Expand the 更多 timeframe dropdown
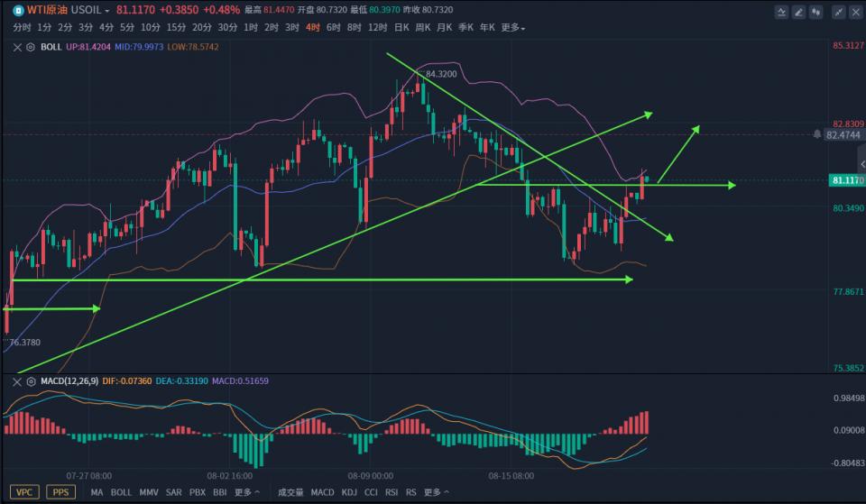The height and width of the screenshot is (504, 866). (512, 28)
